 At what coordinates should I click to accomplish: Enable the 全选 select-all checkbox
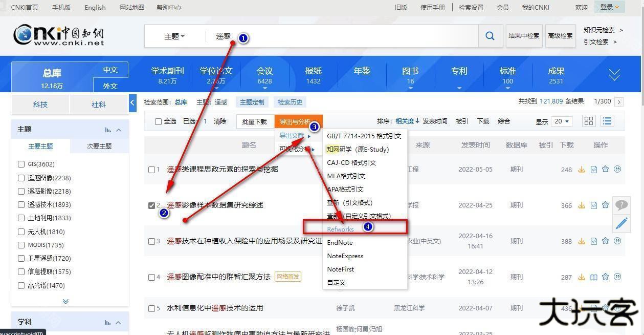(x=159, y=121)
